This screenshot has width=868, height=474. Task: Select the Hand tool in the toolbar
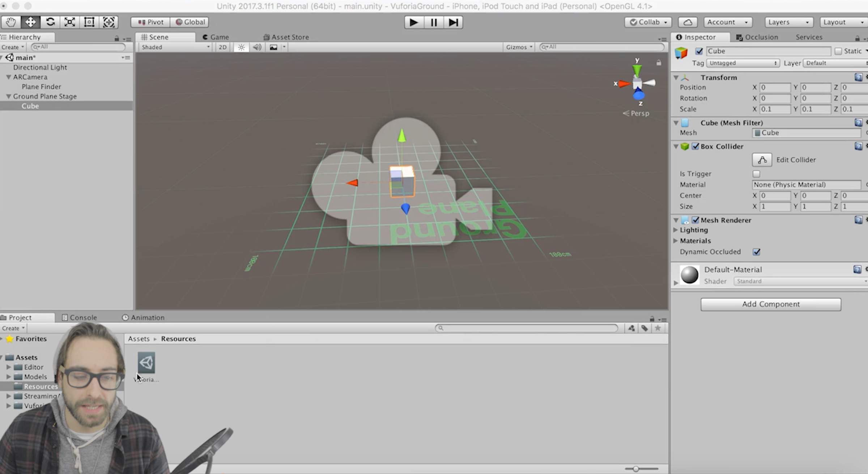tap(10, 22)
